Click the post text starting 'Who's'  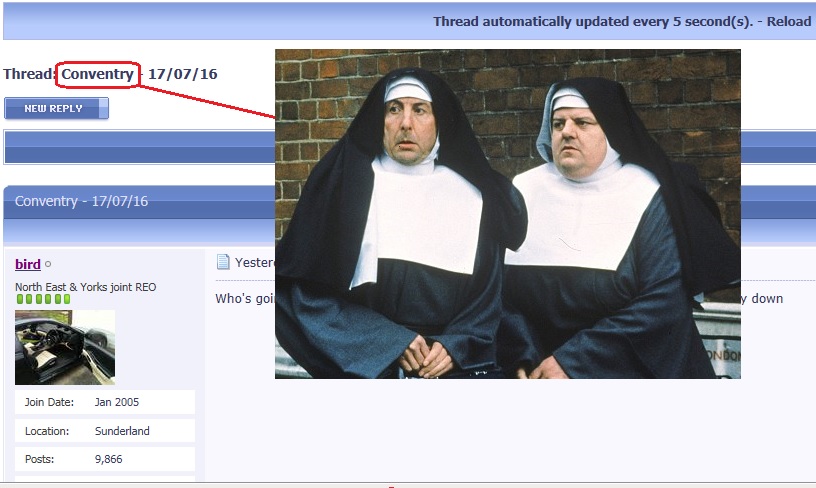244,299
